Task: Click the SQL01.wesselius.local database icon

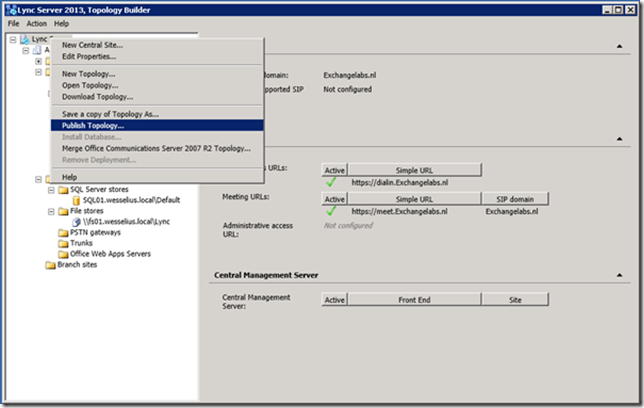Action: pos(76,200)
